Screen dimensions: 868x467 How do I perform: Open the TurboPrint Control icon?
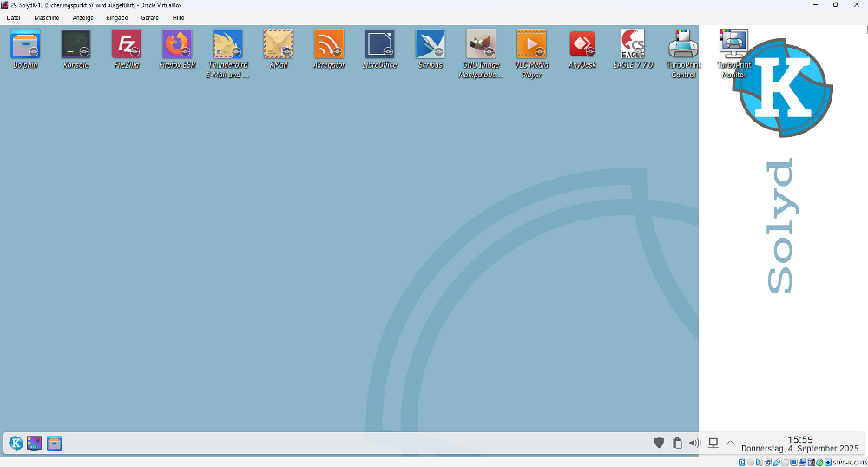(x=683, y=44)
